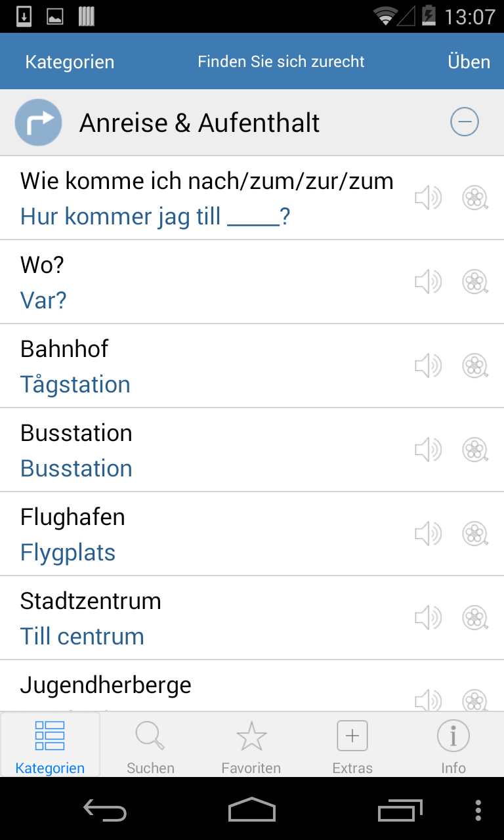Image resolution: width=504 pixels, height=840 pixels.
Task: Tap the speaker icon for Busstation
Action: (x=428, y=450)
